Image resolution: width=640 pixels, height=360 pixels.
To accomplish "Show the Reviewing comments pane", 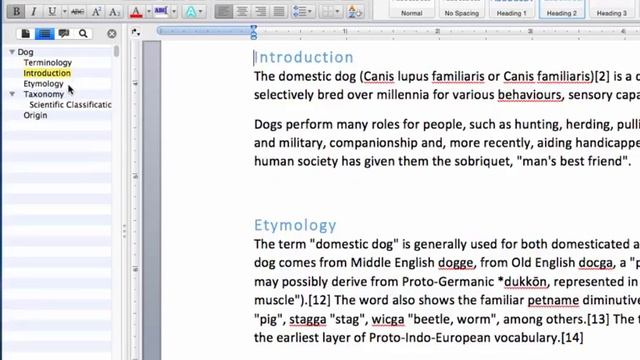I will pyautogui.click(x=64, y=33).
